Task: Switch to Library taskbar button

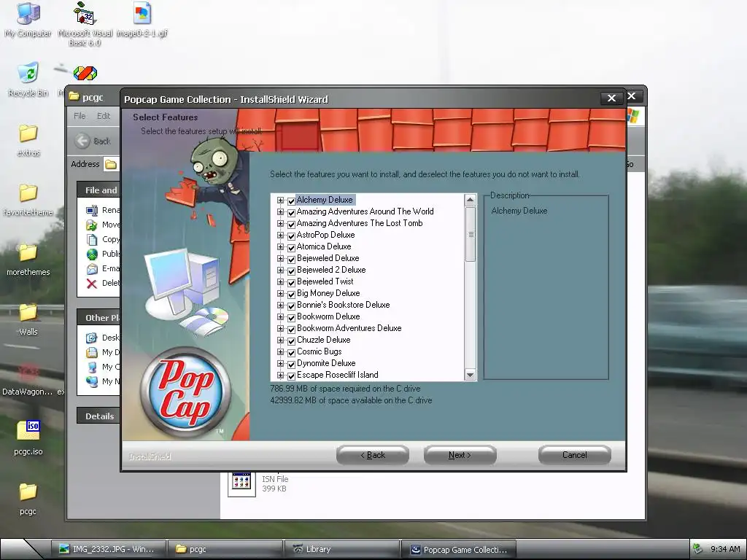Action: tap(343, 549)
